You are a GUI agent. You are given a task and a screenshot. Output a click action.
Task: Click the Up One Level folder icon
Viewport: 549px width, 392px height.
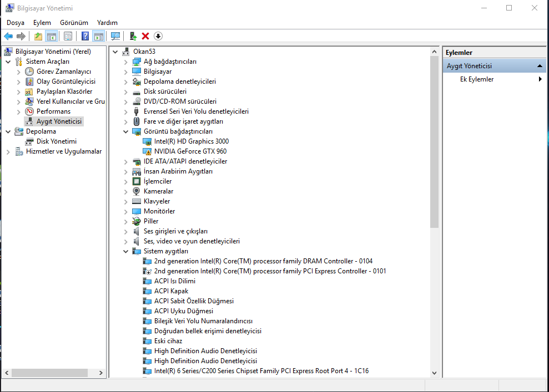[38, 36]
